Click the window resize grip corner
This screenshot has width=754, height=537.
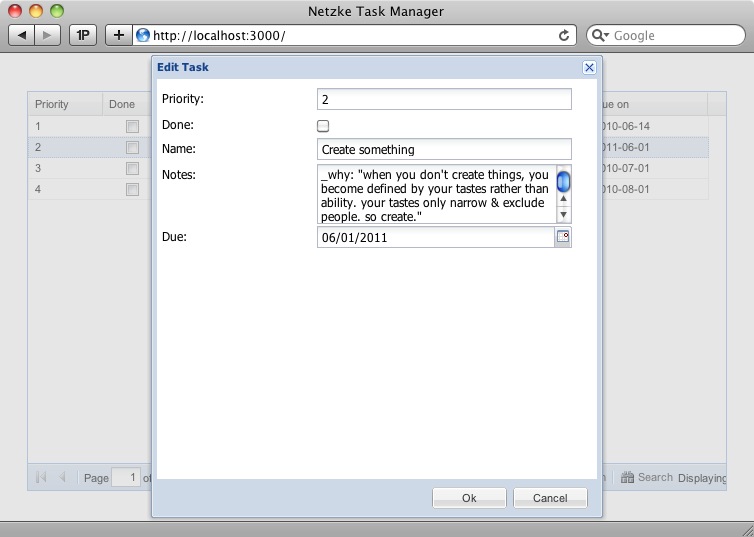coord(746,529)
